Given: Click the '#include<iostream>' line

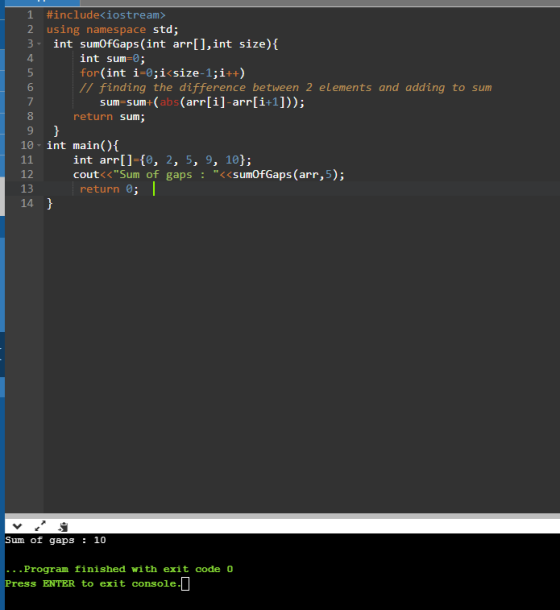Looking at the screenshot, I should tap(106, 15).
